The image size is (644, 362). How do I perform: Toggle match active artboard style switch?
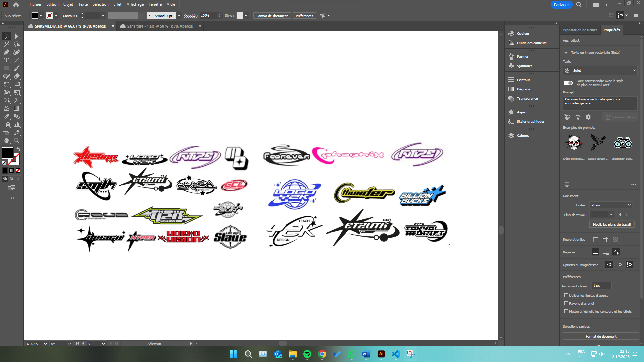pyautogui.click(x=568, y=83)
